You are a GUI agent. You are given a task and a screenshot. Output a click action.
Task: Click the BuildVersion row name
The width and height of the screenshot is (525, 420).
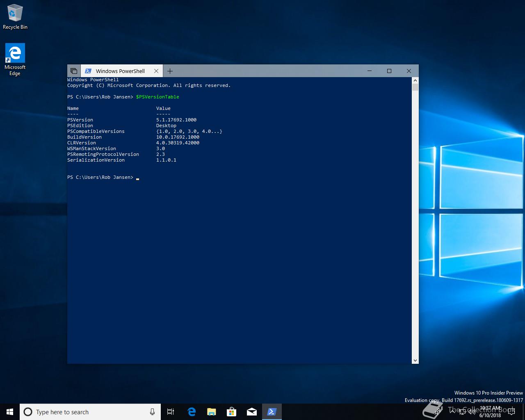point(84,137)
